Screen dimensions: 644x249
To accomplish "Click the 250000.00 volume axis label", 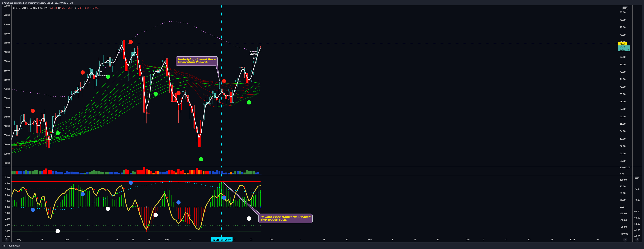I will (625, 167).
